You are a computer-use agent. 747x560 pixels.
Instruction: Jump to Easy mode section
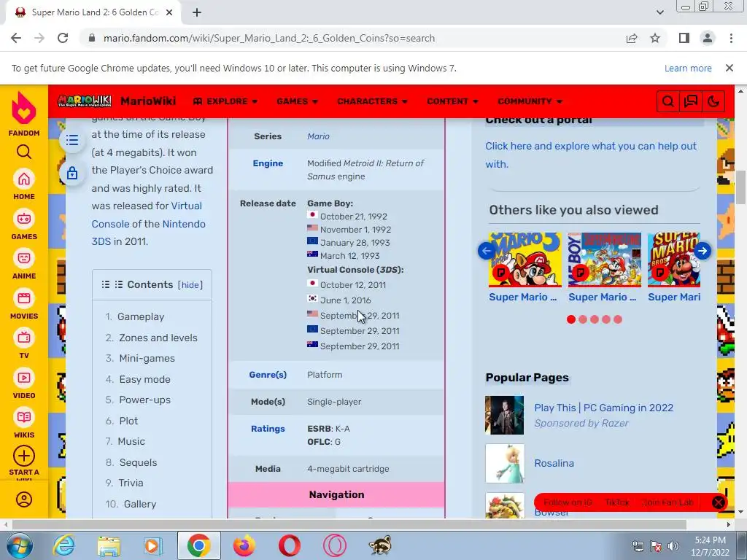[145, 379]
